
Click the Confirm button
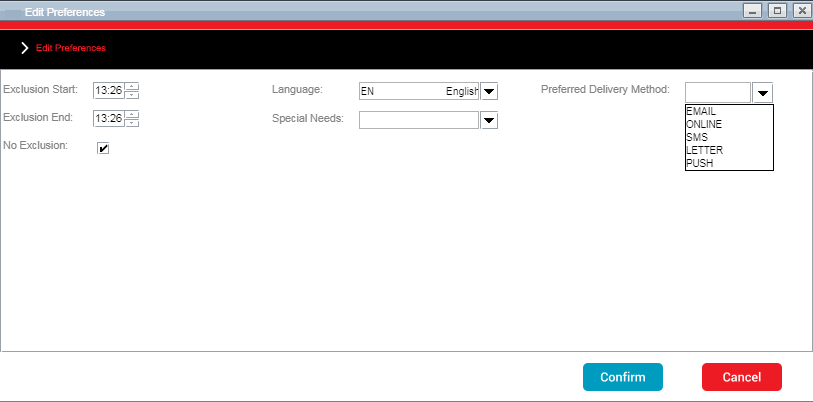(x=623, y=377)
